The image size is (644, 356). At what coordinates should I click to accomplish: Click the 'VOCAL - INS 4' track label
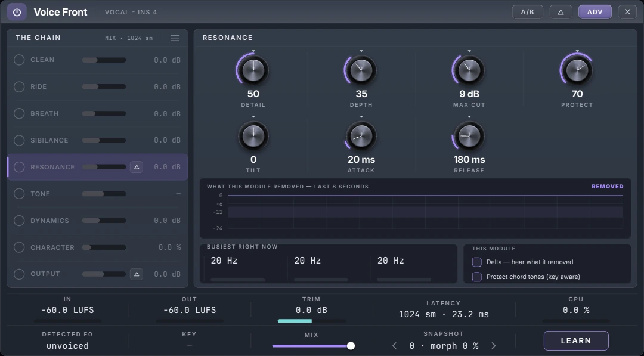(131, 12)
